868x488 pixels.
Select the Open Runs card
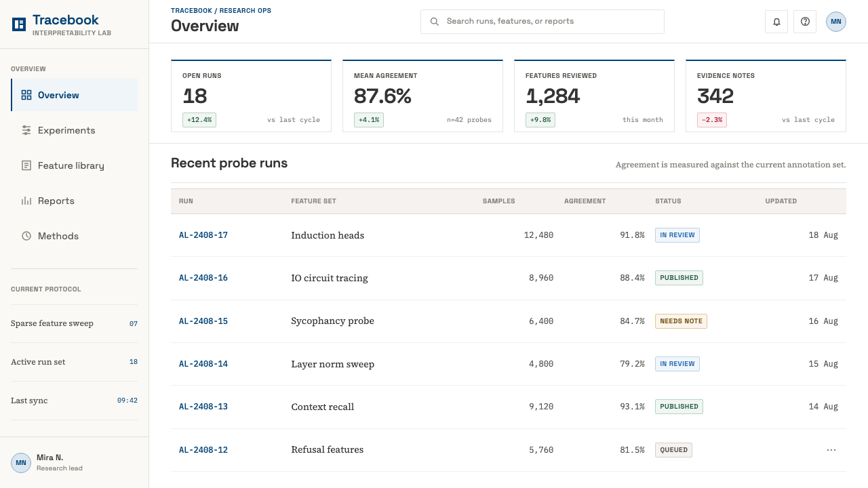tap(251, 96)
